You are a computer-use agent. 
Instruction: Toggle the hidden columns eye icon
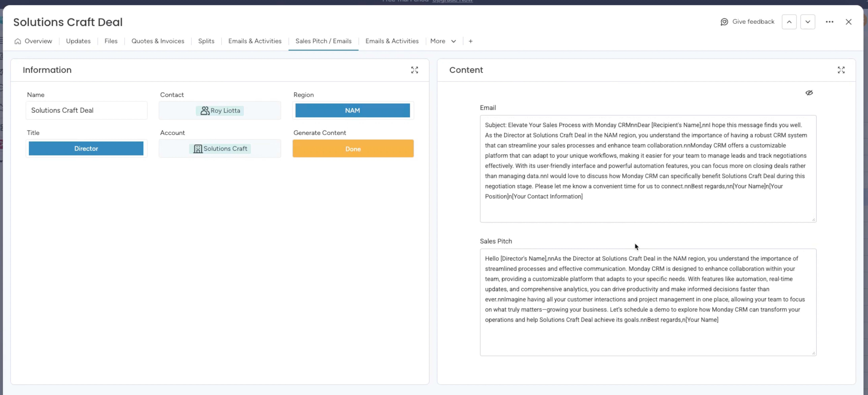click(809, 93)
